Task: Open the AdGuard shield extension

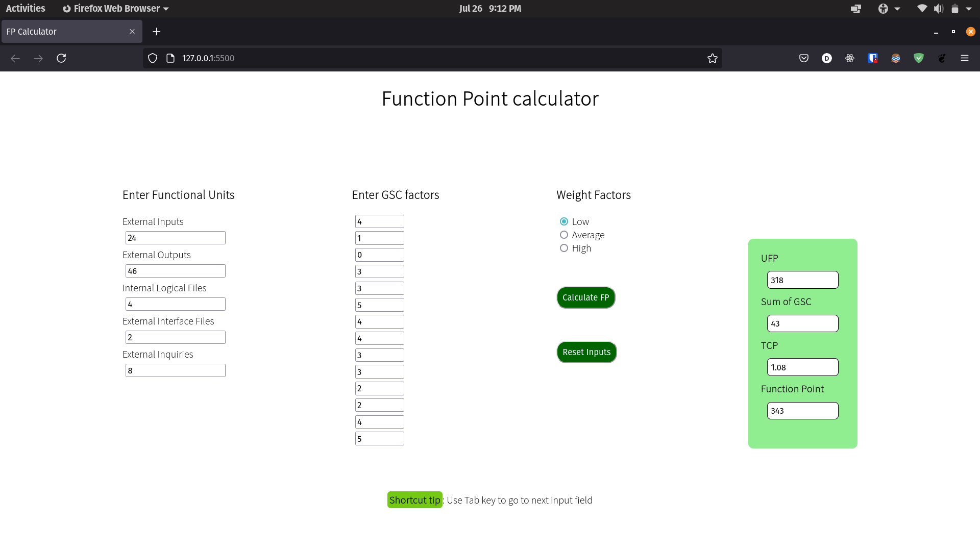Action: (x=919, y=58)
